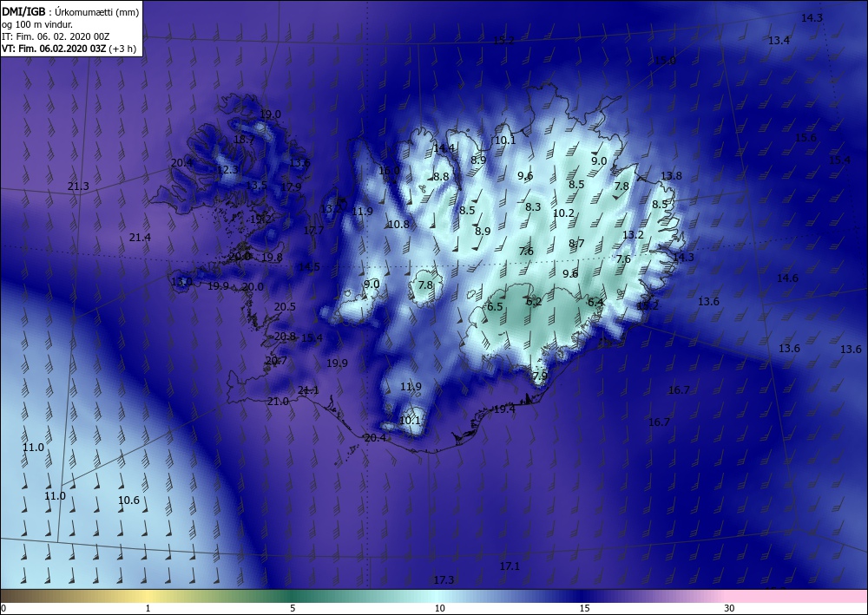This screenshot has height=615, width=868.
Task: Click the 20.8 value label
Action: [285, 337]
